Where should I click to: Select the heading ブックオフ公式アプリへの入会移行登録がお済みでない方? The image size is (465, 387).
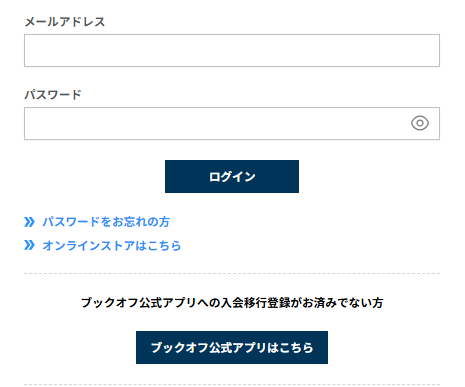232,303
